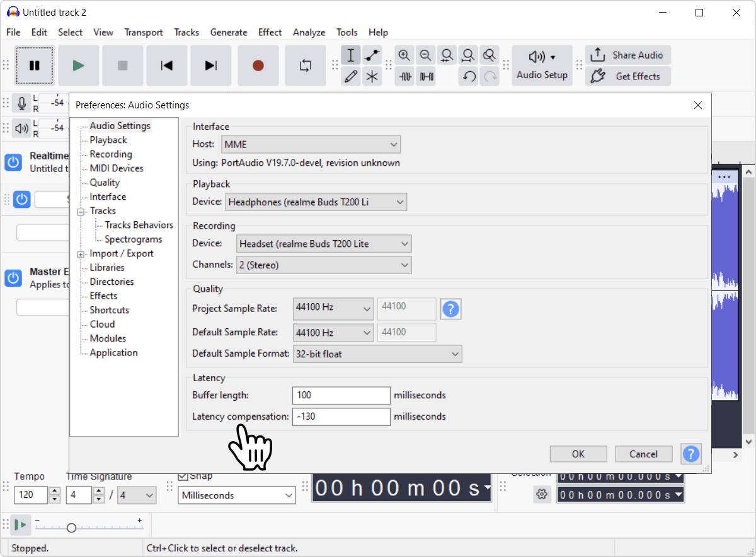This screenshot has width=756, height=557.
Task: Open the Generate menu
Action: point(229,32)
